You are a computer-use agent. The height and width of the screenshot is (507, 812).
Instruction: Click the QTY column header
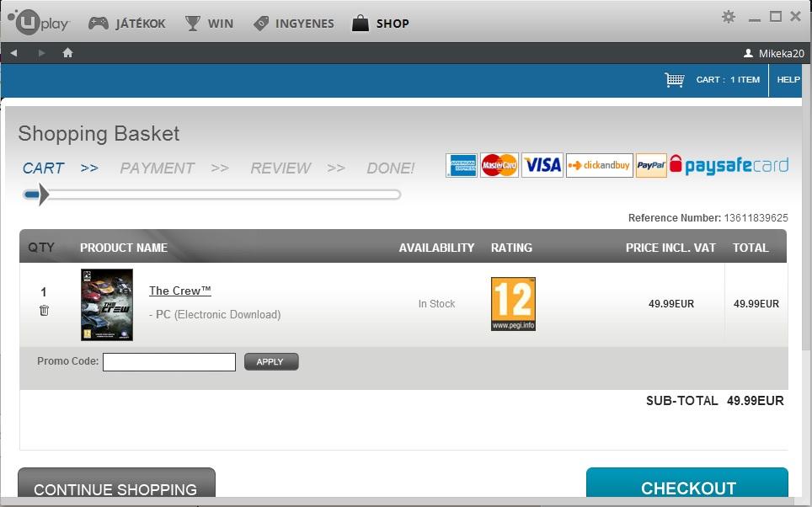[41, 248]
